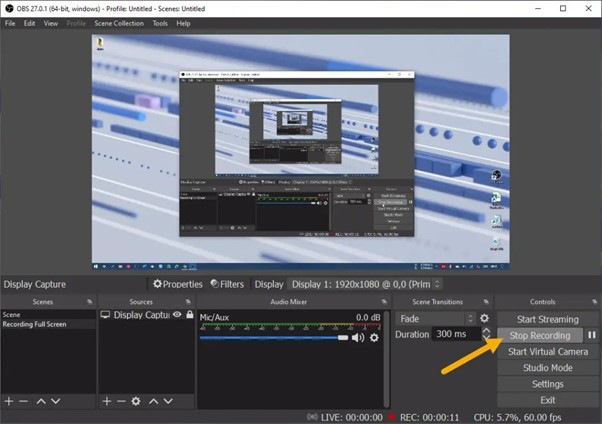
Task: Click the OBS logo in title bar
Action: point(9,8)
